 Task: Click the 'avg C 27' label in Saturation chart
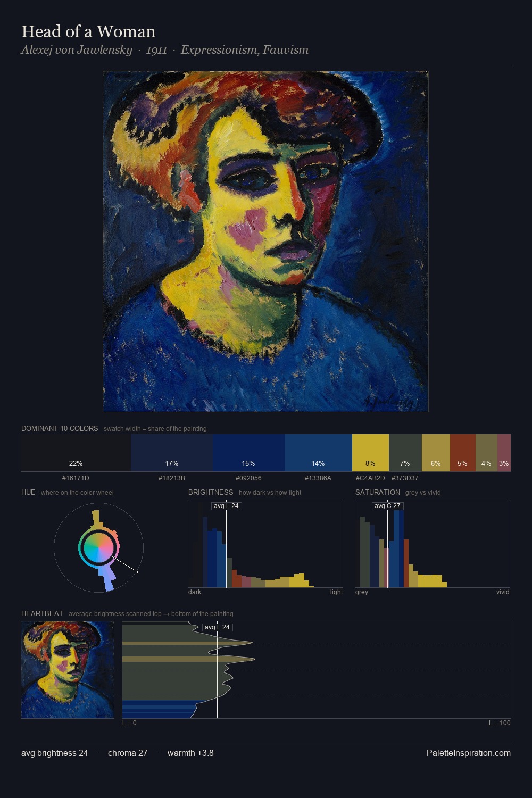point(387,506)
